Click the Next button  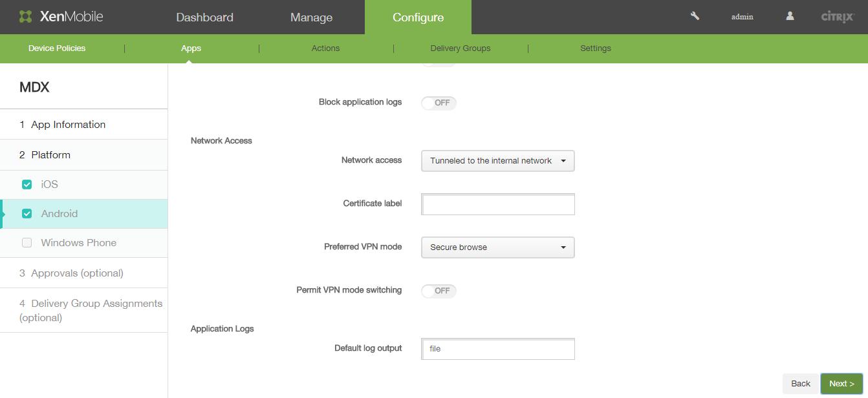point(841,383)
